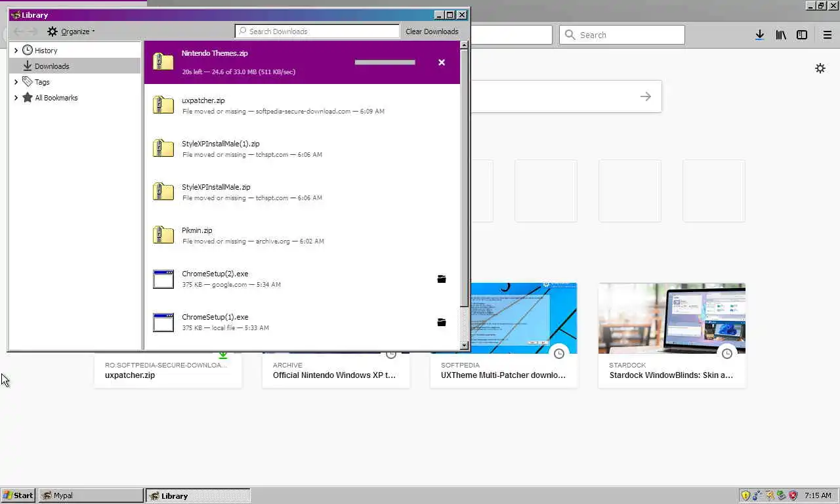The height and width of the screenshot is (504, 840).
Task: Click the downloads list scrollbar thumb
Action: [464, 178]
